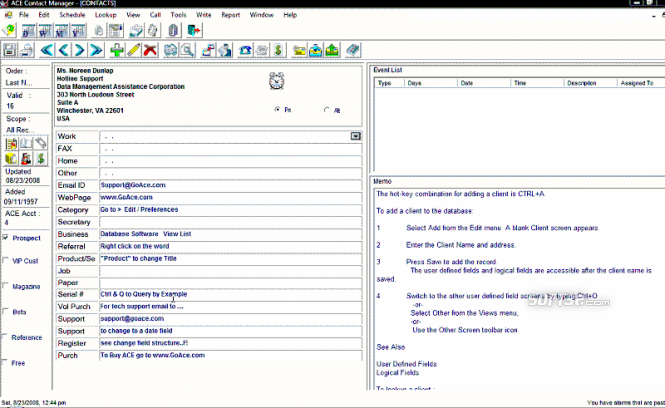Click the magnifying glass search icon

click(x=187, y=50)
